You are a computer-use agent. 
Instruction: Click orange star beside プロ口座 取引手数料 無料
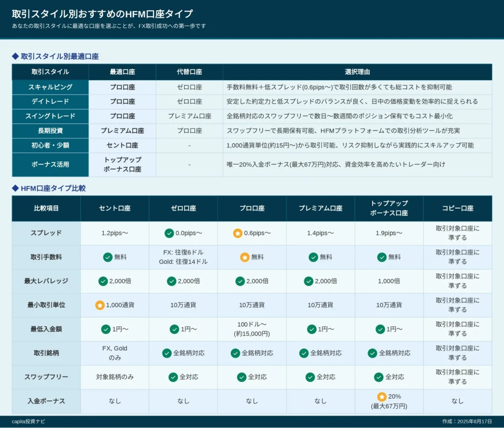click(x=245, y=257)
